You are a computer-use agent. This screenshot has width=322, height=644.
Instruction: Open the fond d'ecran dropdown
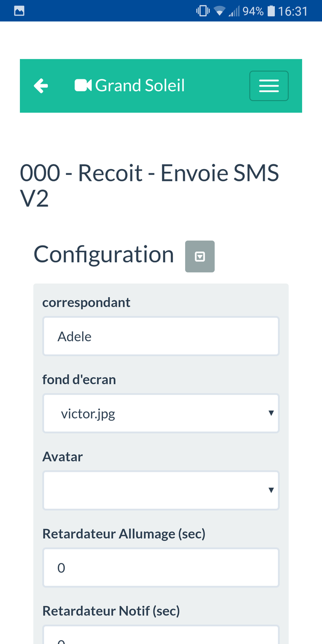click(161, 413)
